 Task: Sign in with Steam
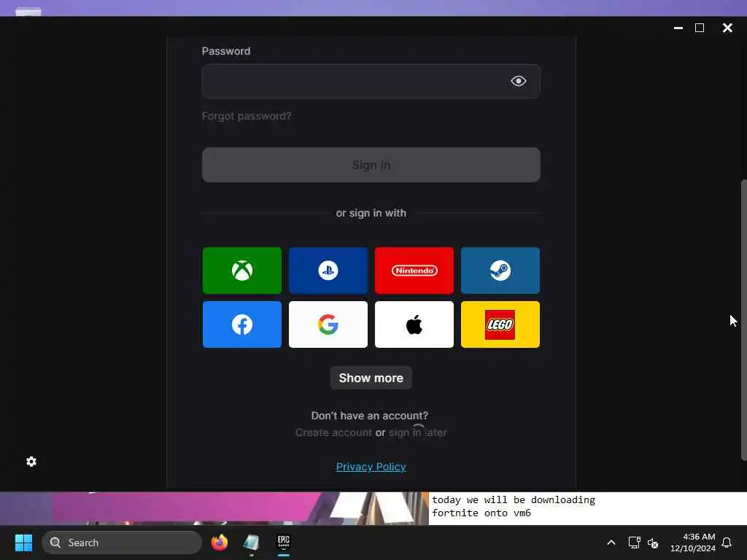point(500,270)
